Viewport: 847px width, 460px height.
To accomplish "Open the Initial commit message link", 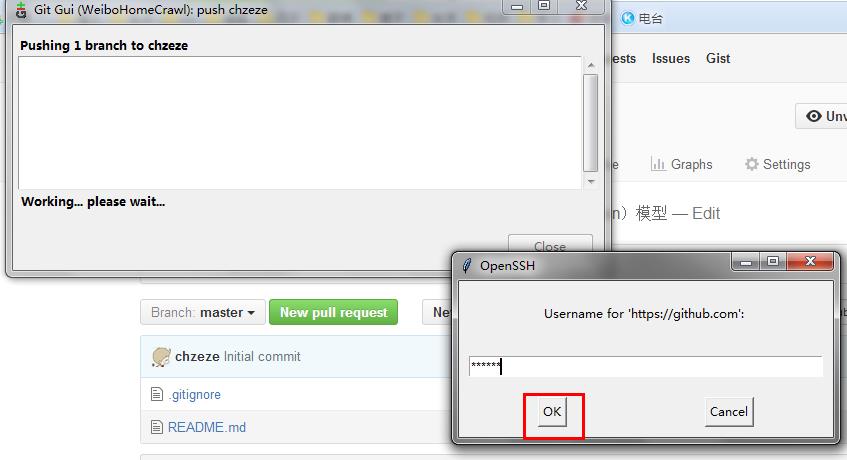I will click(262, 356).
